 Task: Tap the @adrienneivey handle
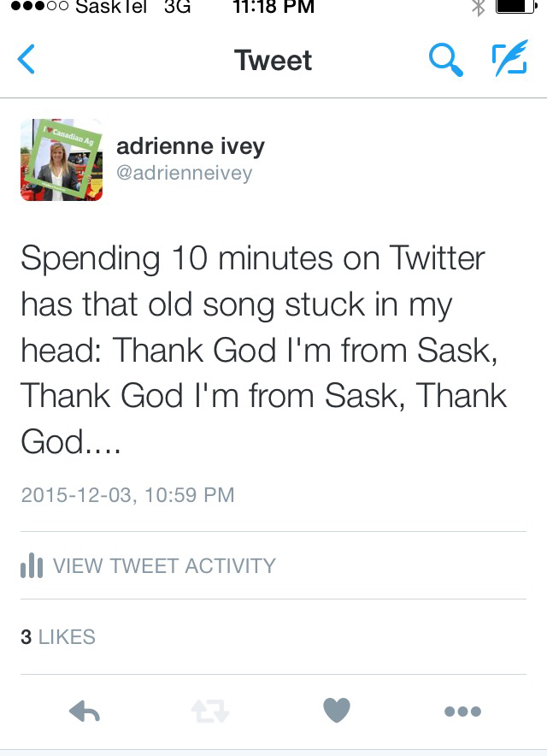tap(185, 173)
